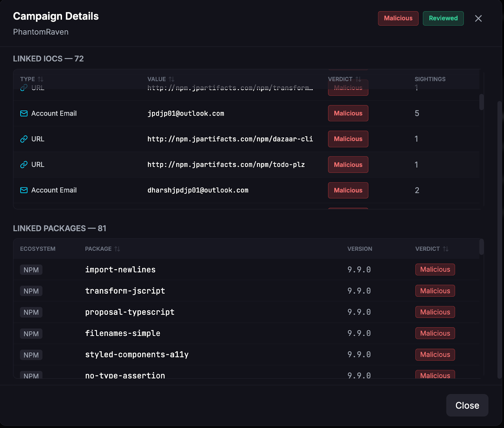Sort IOCs by Value column arrows
Screen dimensions: 504x428
click(x=171, y=79)
